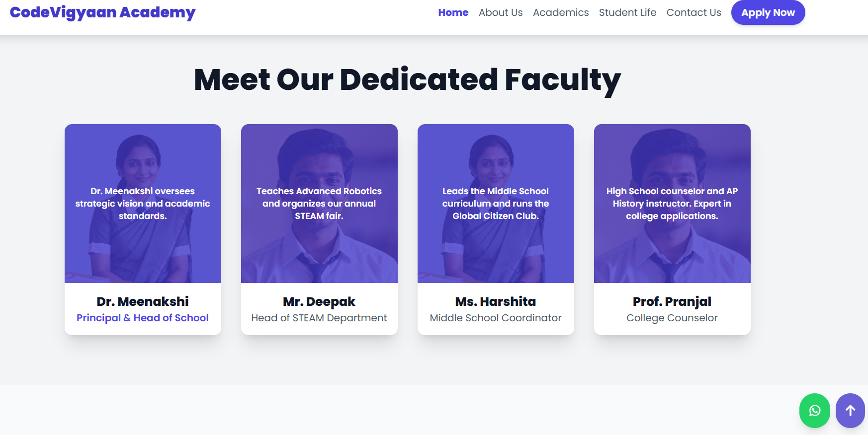868x435 pixels.
Task: Click the scroll-to-top arrow button
Action: pos(850,411)
